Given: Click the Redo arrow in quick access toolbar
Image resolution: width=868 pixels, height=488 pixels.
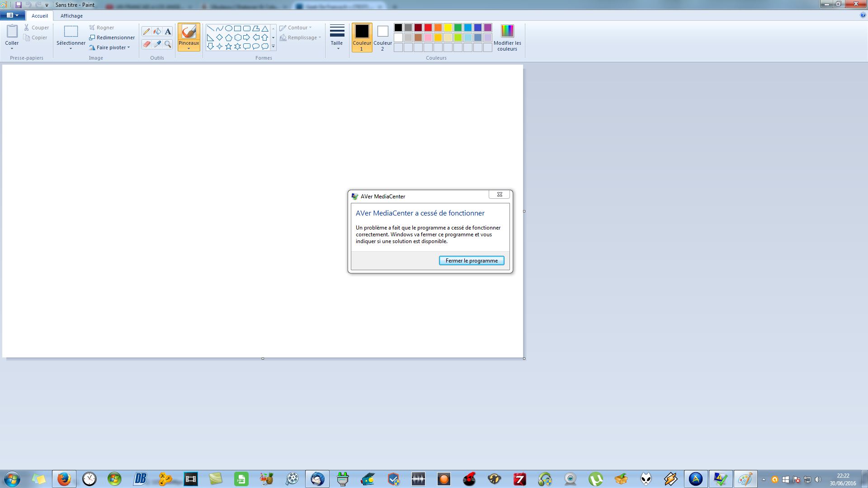Looking at the screenshot, I should point(38,5).
